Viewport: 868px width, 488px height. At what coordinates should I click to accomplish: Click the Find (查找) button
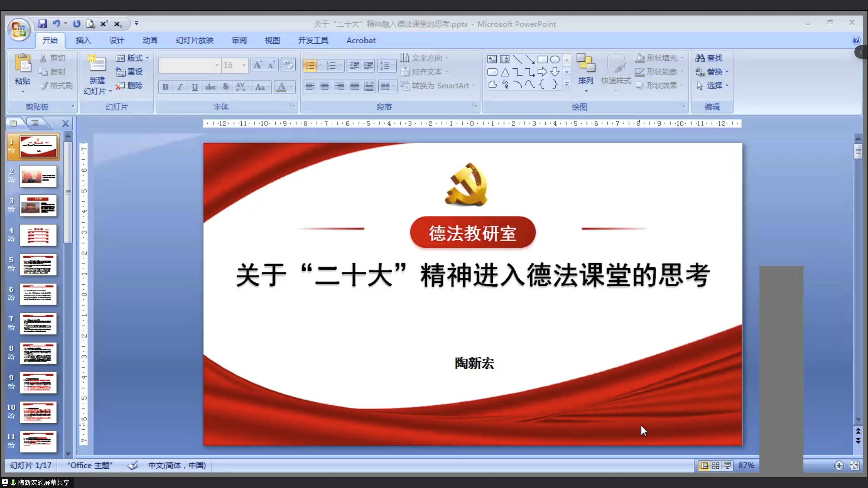[709, 58]
